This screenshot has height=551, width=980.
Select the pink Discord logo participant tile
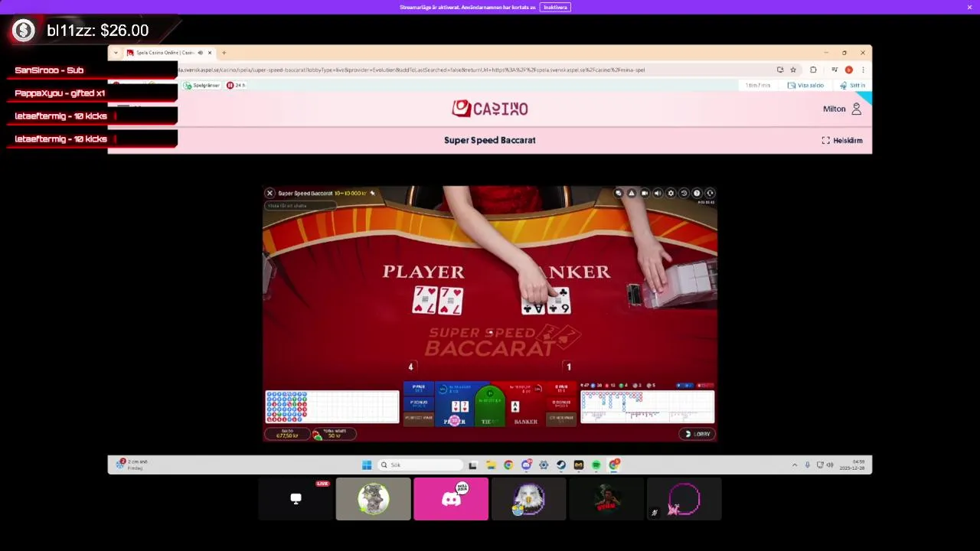[451, 499]
